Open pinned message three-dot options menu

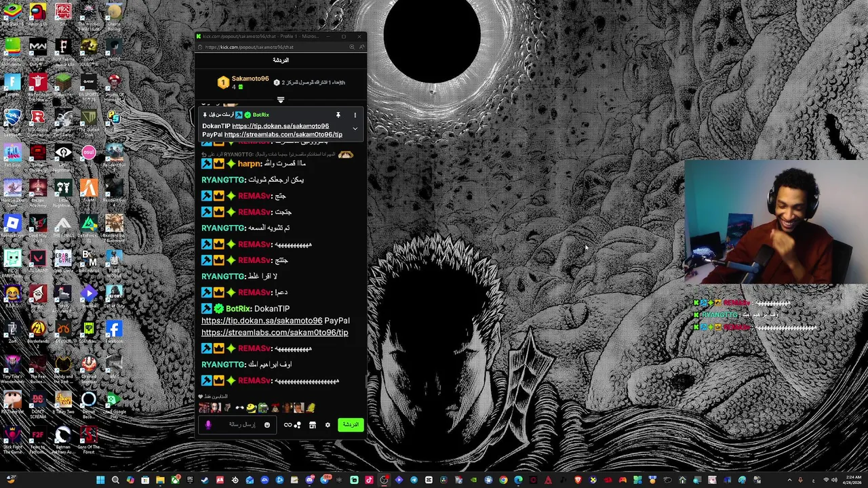coord(355,115)
